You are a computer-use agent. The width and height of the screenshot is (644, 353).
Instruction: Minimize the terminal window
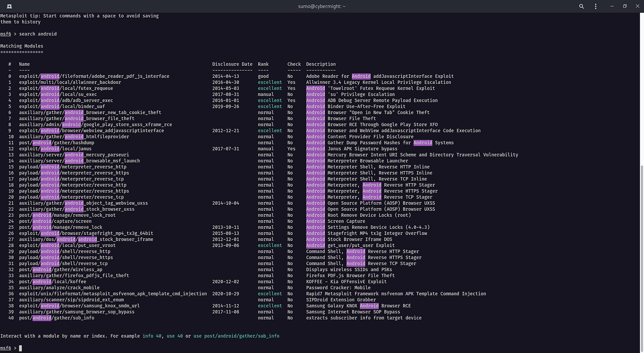pyautogui.click(x=612, y=6)
